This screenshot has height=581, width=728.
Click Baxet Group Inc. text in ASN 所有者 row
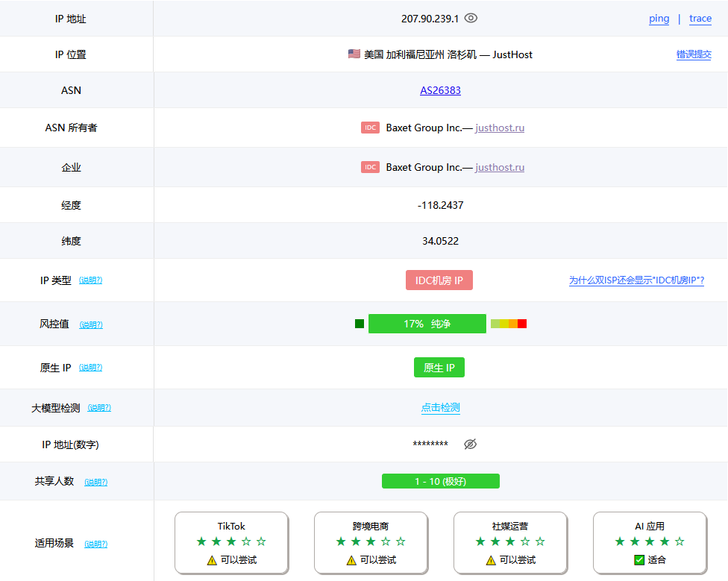(424, 128)
